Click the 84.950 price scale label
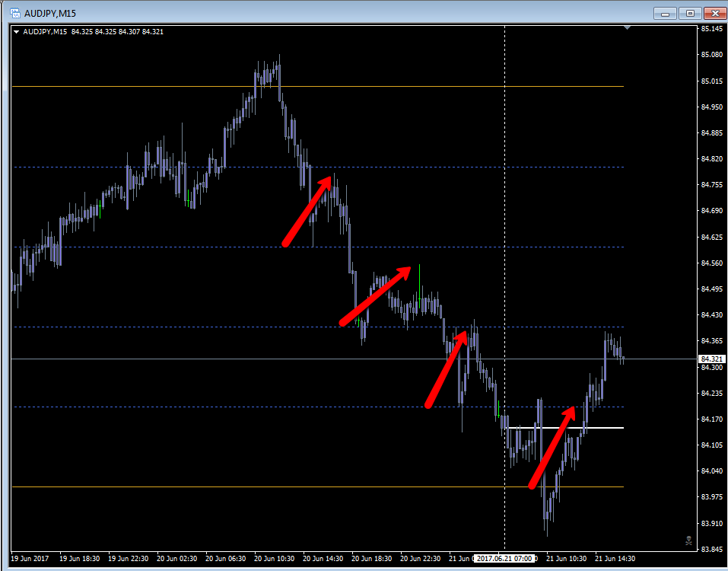728x571 pixels. pyautogui.click(x=712, y=107)
